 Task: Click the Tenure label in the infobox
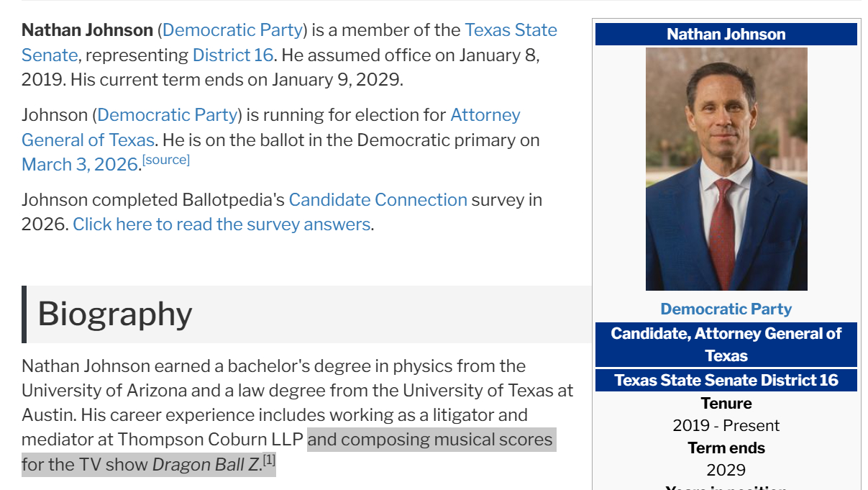pyautogui.click(x=726, y=404)
